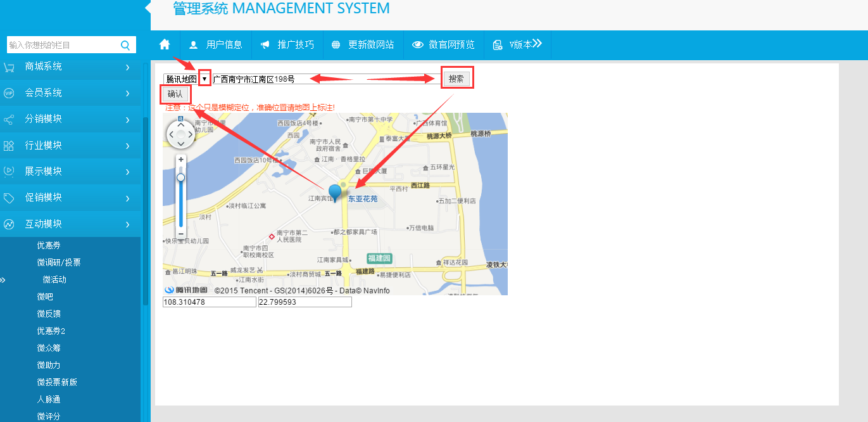Click the home icon in the top navigation
This screenshot has width=868, height=422.
tap(165, 44)
